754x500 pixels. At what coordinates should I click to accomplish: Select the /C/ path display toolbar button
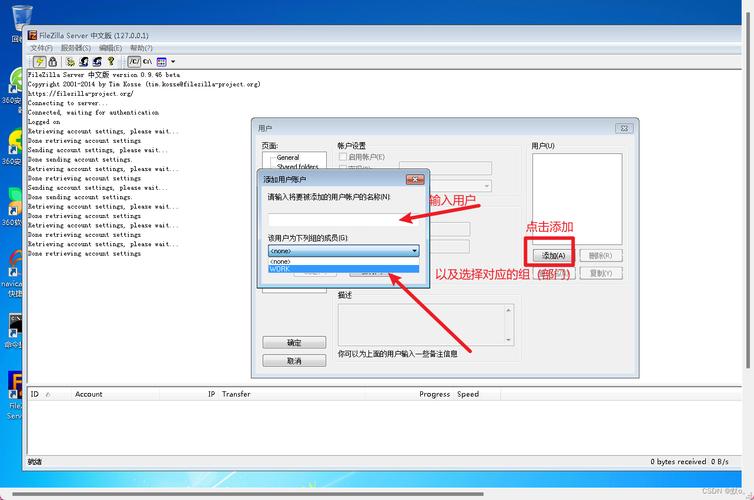[x=134, y=62]
